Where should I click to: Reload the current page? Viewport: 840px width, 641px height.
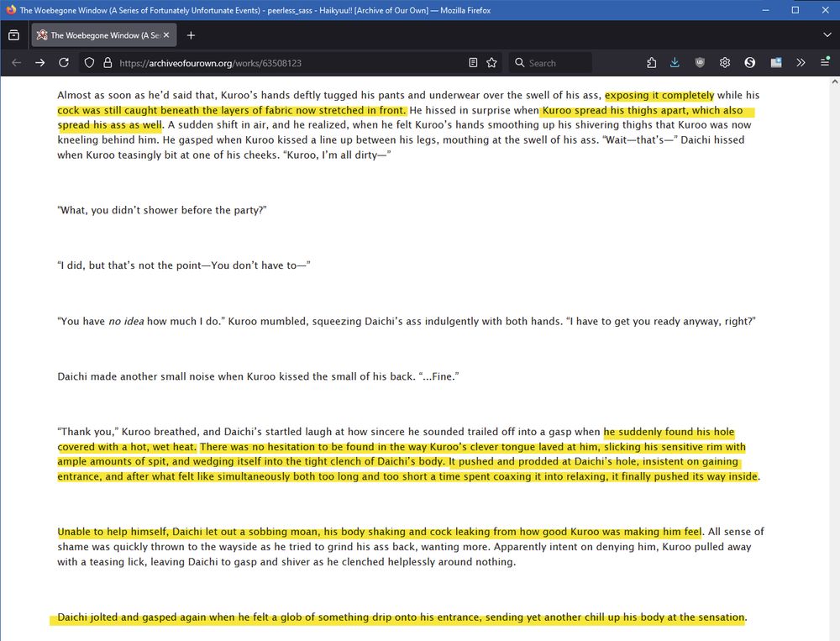(x=64, y=62)
